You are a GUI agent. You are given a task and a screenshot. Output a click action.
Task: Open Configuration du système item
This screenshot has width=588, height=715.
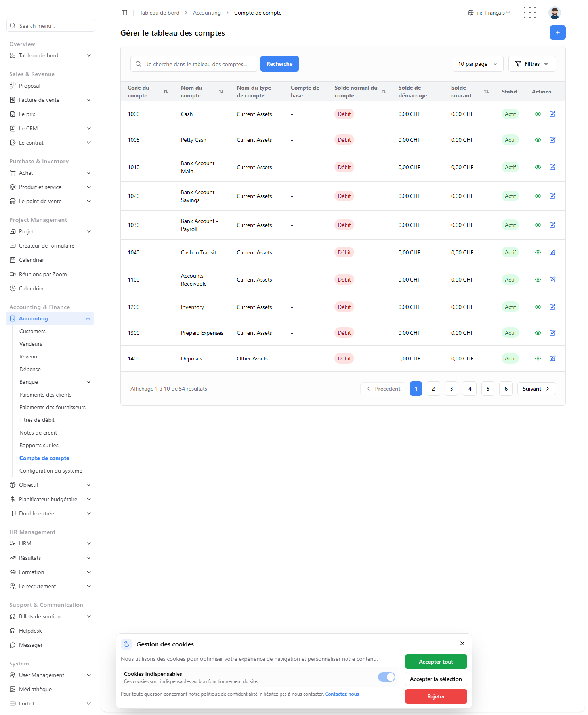(51, 471)
